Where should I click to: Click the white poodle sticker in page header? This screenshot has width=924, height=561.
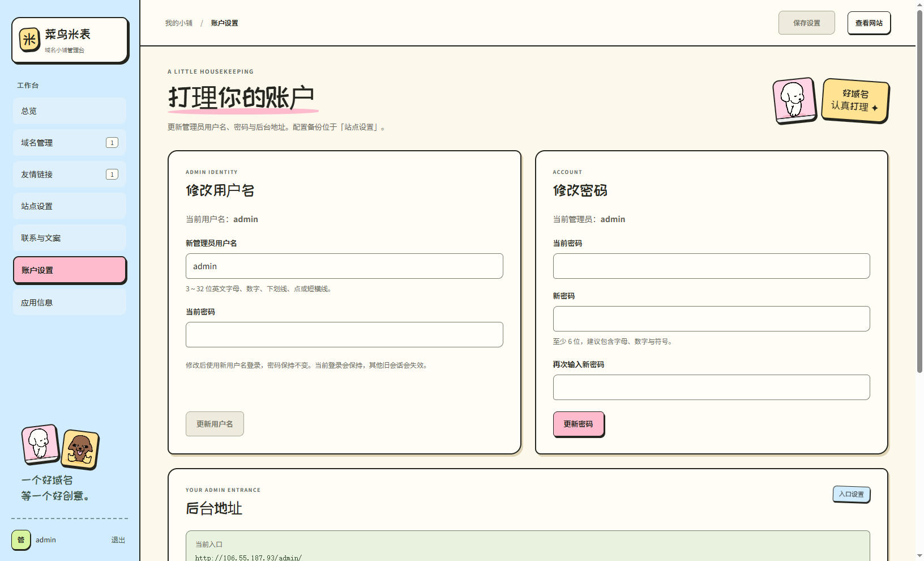[x=794, y=100]
